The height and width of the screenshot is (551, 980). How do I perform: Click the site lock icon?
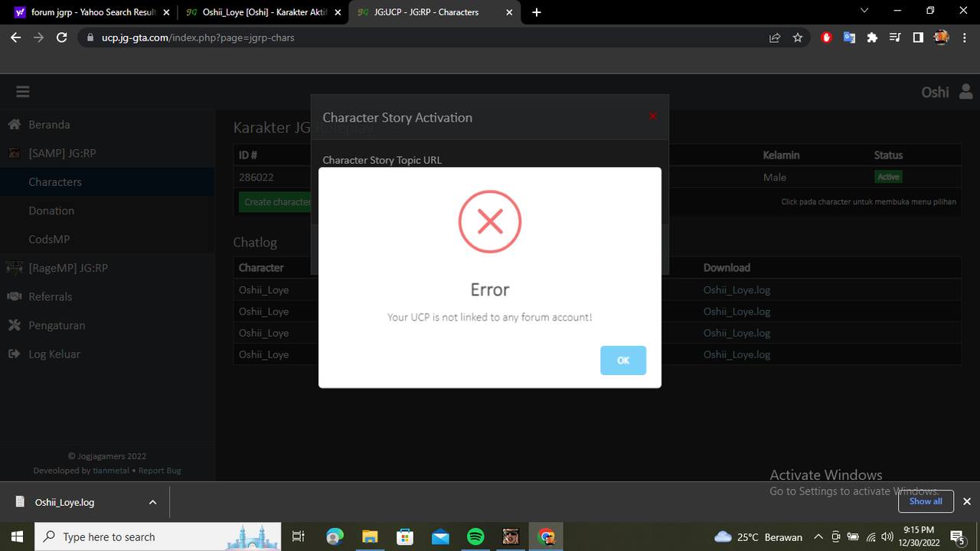[x=90, y=37]
